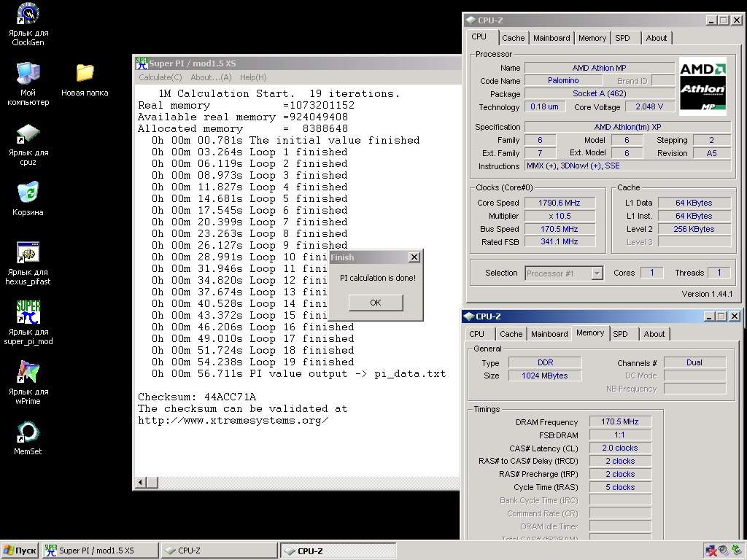This screenshot has height=560, width=747.
Task: Switch to SPD tab in lower CPU-Z window
Action: coord(620,334)
